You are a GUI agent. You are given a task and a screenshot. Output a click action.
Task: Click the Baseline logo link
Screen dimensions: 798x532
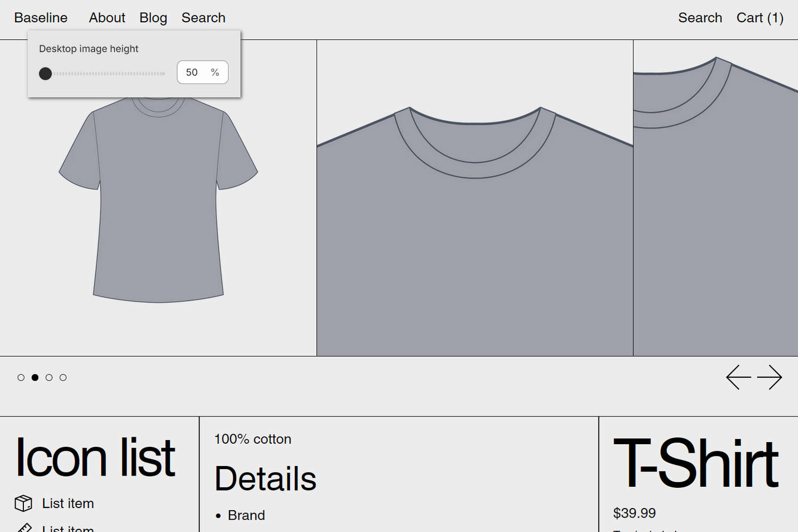pyautogui.click(x=40, y=18)
